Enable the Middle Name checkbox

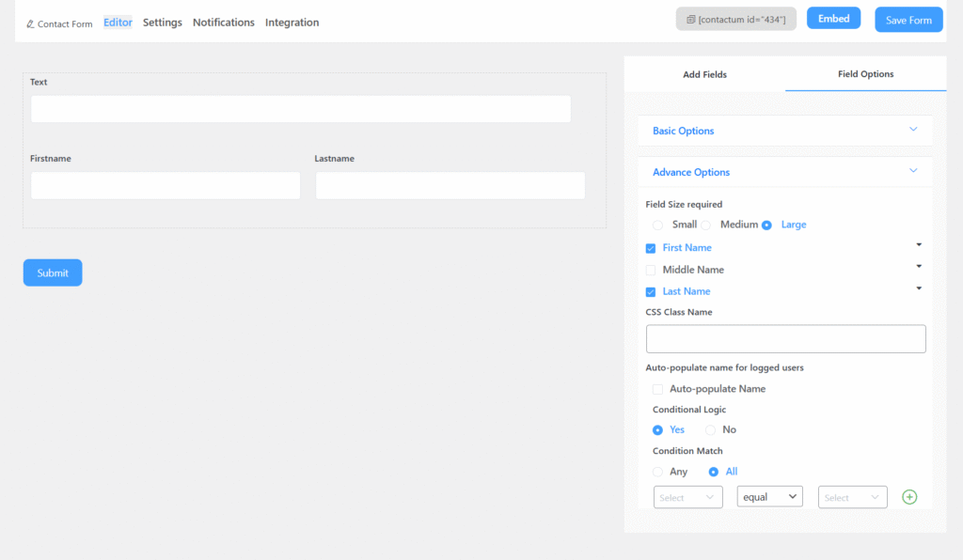[651, 270]
